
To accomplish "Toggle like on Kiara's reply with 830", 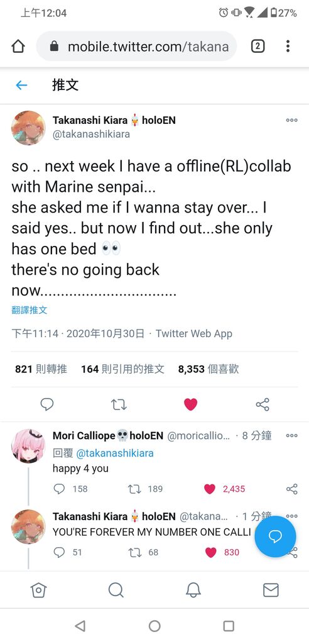I will [x=210, y=552].
